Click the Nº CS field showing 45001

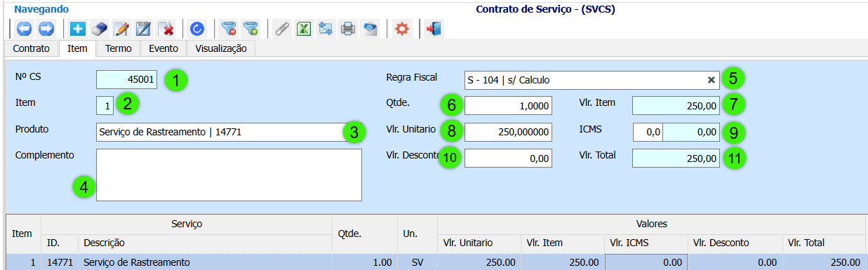point(127,80)
